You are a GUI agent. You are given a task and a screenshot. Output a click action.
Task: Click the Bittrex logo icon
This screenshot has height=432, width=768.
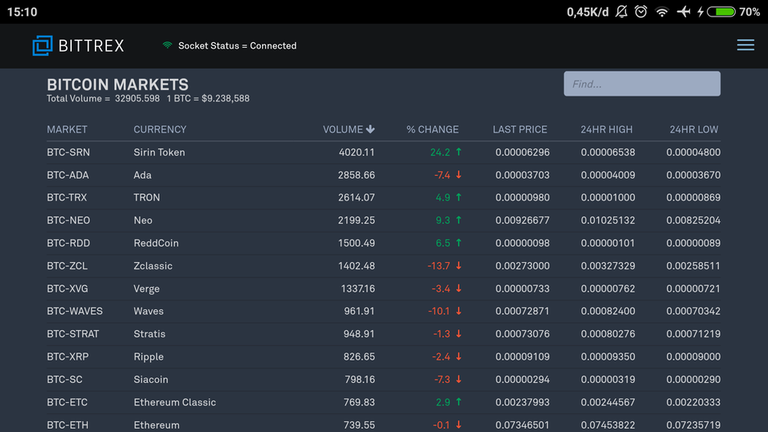42,45
